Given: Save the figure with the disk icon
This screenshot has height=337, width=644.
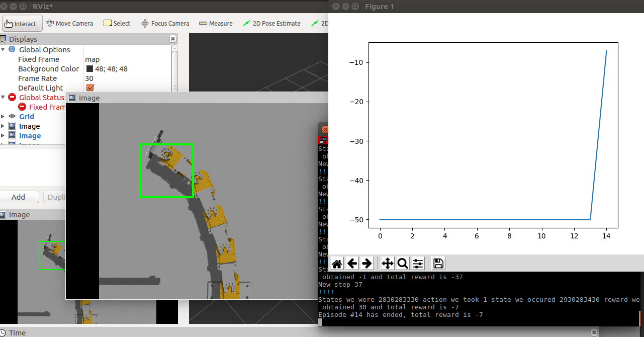Looking at the screenshot, I should pyautogui.click(x=438, y=263).
